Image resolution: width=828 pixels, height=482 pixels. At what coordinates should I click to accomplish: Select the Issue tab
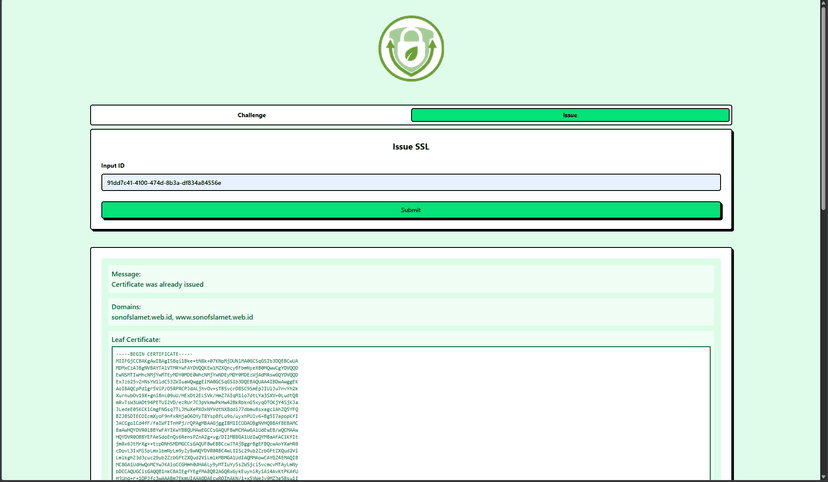click(x=570, y=115)
